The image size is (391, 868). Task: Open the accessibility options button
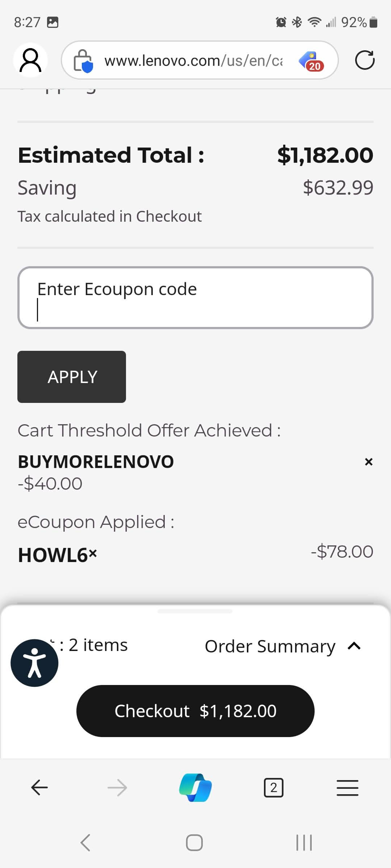coord(34,663)
